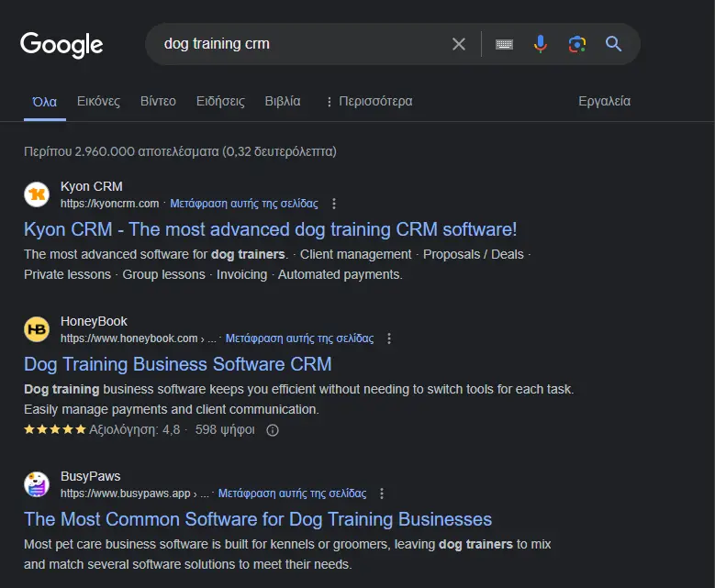Switch to the Εικόνες tab
The width and height of the screenshot is (715, 588).
[x=98, y=101]
